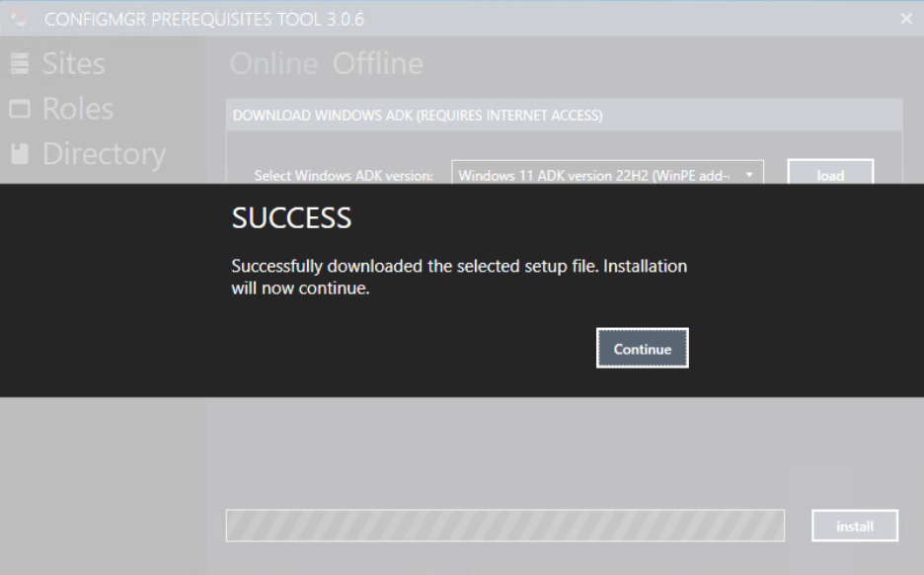Expand the ADK version selector arrow
Screen dimensions: 924x575
pos(748,173)
